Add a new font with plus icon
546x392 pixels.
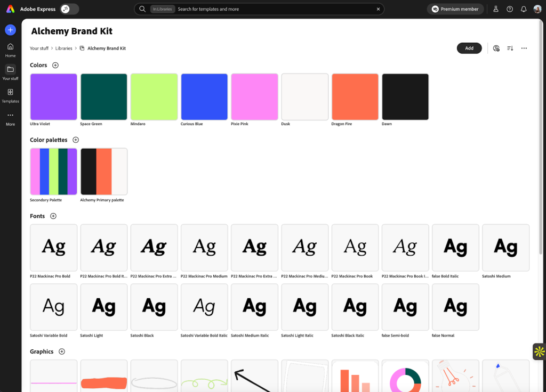coord(53,216)
